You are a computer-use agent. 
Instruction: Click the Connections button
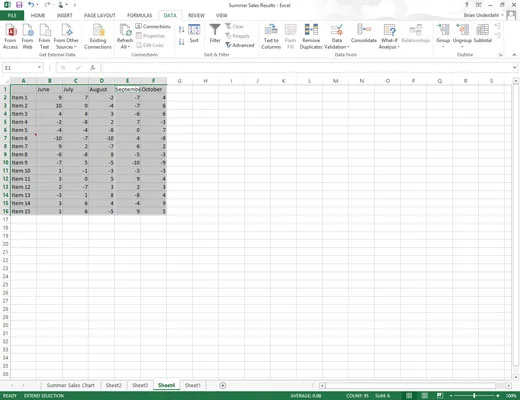153,26
